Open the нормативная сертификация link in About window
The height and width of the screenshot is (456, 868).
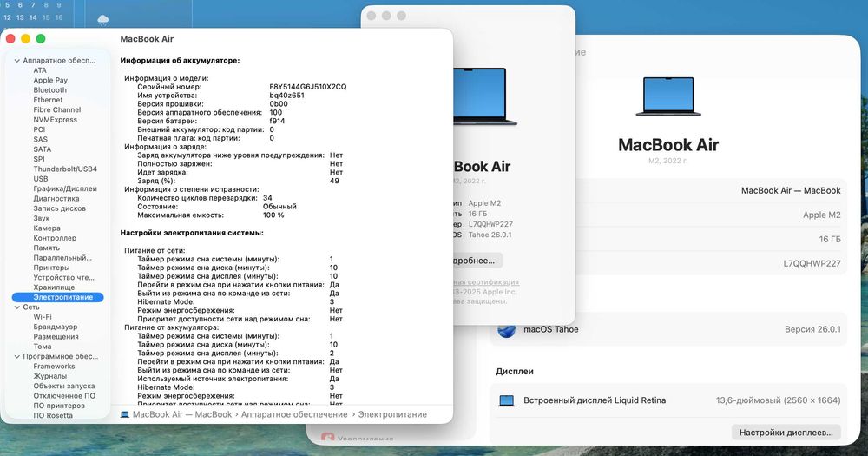487,282
